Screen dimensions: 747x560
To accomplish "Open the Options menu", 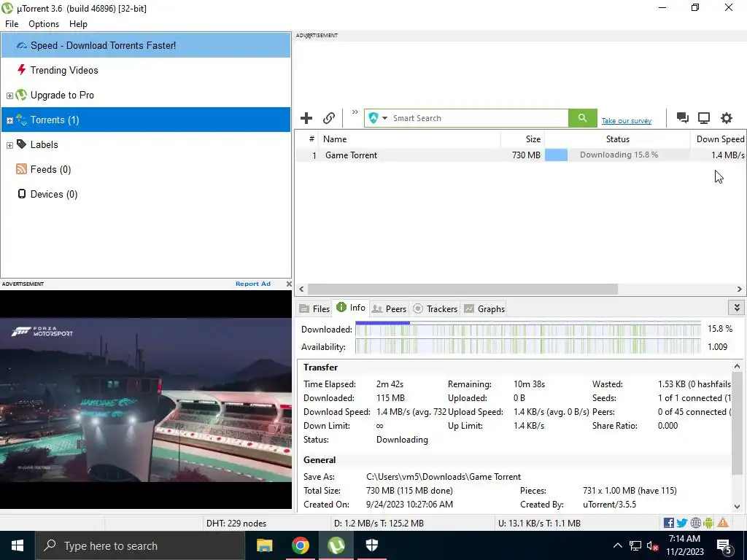I will [x=43, y=24].
